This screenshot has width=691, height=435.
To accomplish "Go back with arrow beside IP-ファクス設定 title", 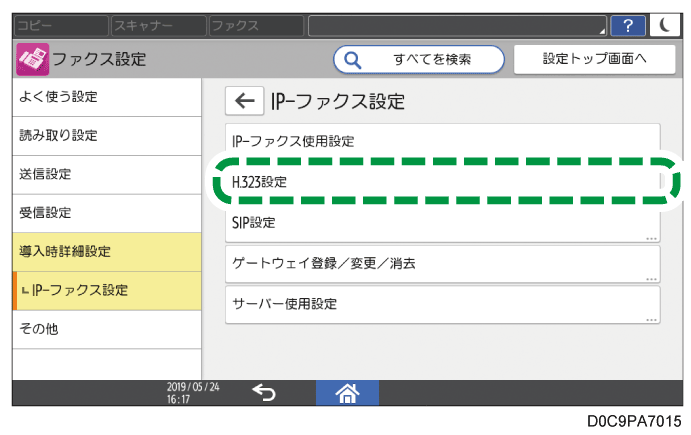I will (245, 101).
